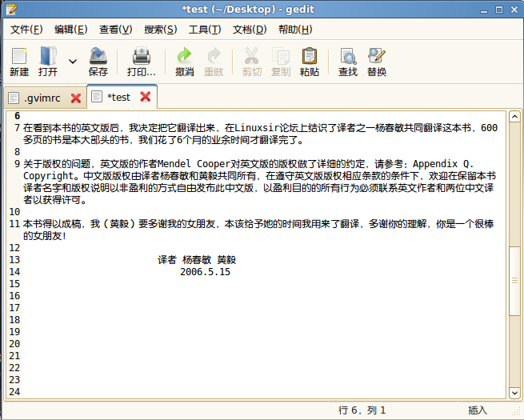Click the scrollbar down arrow
This screenshot has height=420, width=524.
[x=514, y=393]
